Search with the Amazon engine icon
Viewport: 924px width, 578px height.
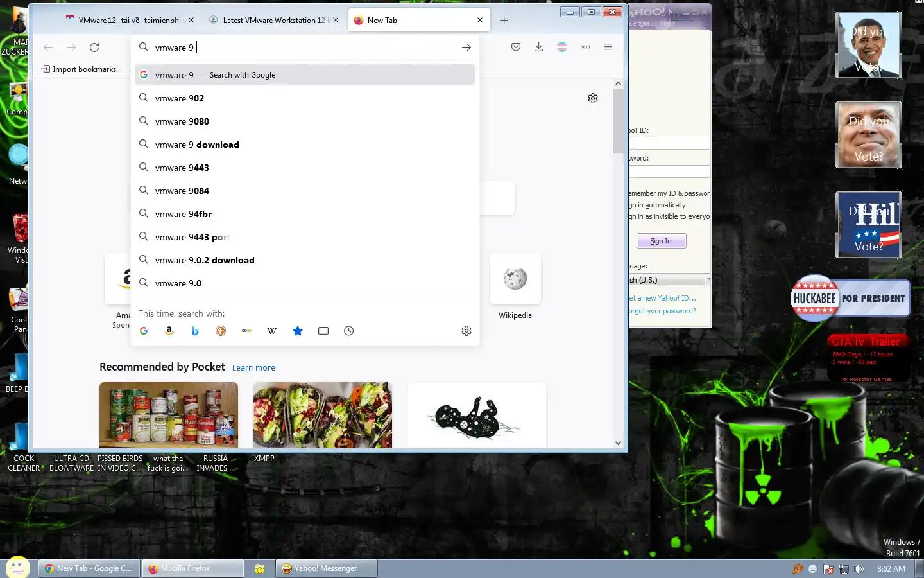point(169,331)
